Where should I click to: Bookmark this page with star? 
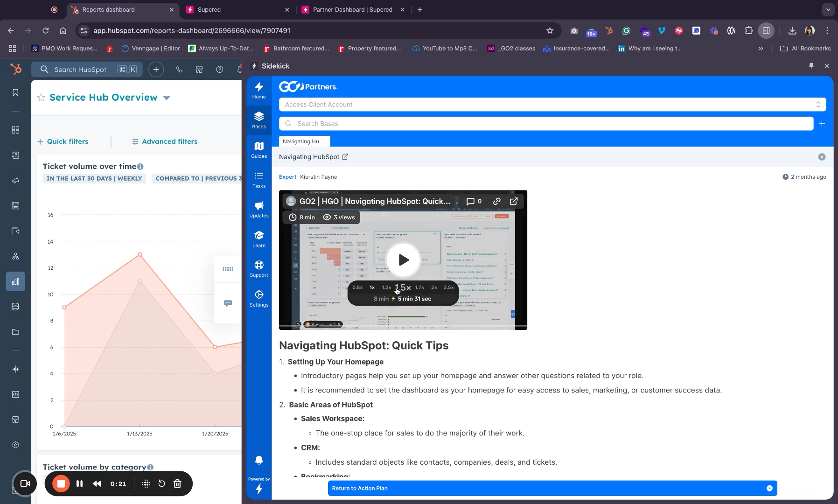[550, 31]
